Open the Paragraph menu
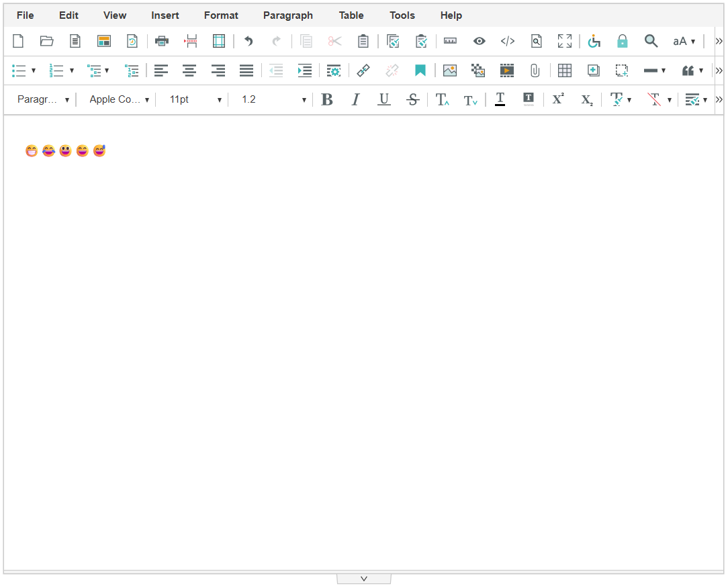Screen dimensions: 728x586 [288, 15]
